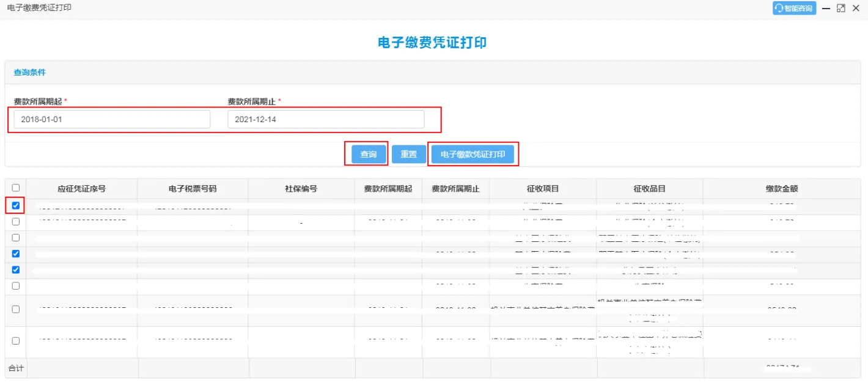Check the seventh row's checkbox
Viewport: 868px width, 391px height.
[16, 310]
